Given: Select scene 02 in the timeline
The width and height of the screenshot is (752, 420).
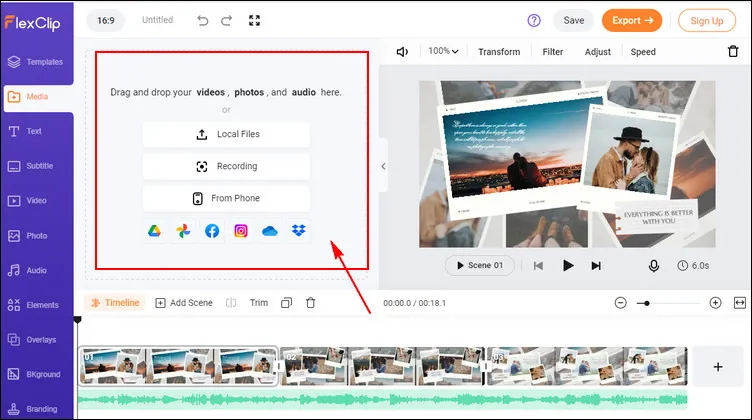Looking at the screenshot, I should (382, 366).
